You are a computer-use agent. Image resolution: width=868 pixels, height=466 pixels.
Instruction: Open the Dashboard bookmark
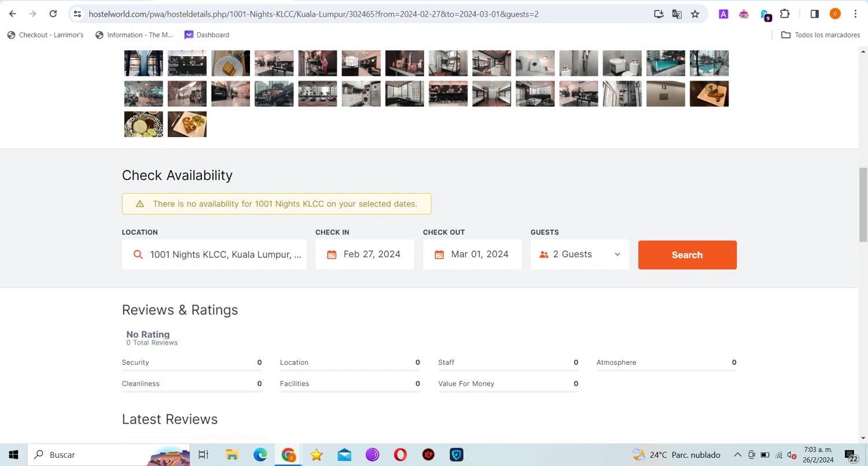coord(207,35)
